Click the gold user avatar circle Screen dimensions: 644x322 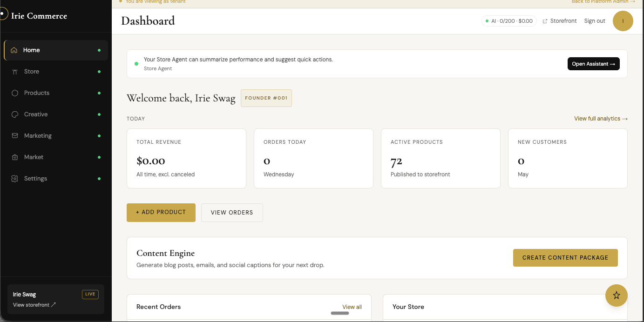click(x=623, y=21)
